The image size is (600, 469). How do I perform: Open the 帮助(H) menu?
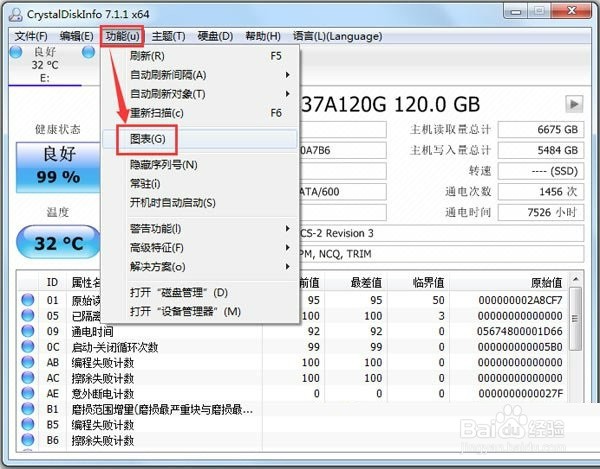263,36
